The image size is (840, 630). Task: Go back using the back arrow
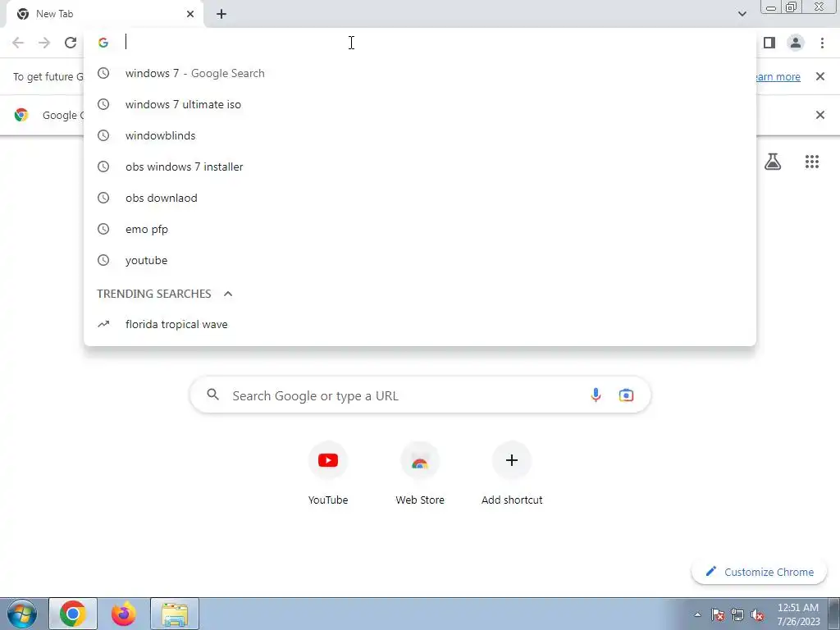pyautogui.click(x=18, y=43)
